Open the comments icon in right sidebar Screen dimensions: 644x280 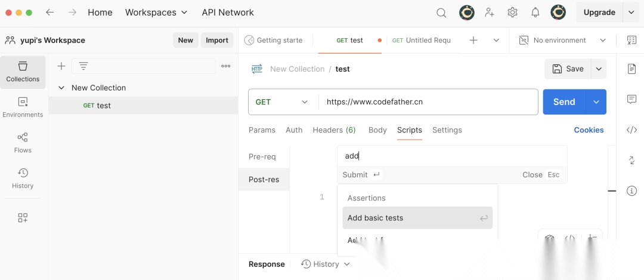click(631, 99)
